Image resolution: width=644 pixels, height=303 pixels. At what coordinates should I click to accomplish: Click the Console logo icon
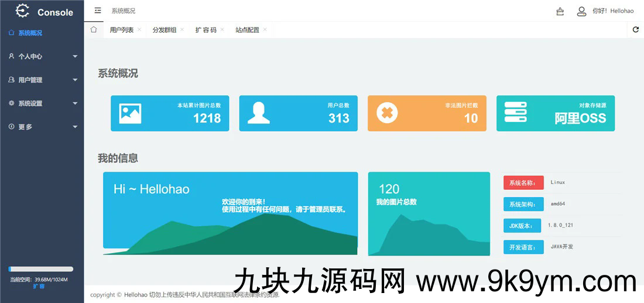pyautogui.click(x=22, y=11)
